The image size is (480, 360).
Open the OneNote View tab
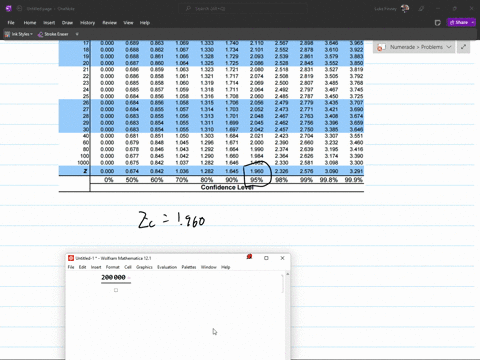[128, 23]
